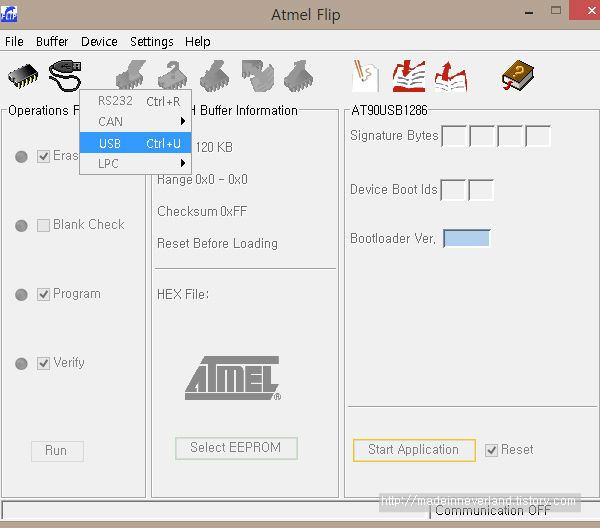Click the status indicator next to Verify
Screen dimensions: 600x528
pyautogui.click(x=21, y=363)
